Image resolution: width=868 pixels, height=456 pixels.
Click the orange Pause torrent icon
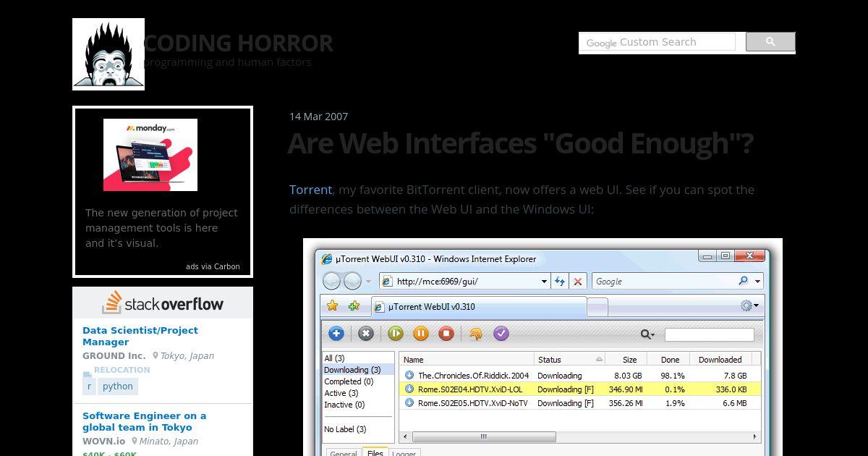421,333
